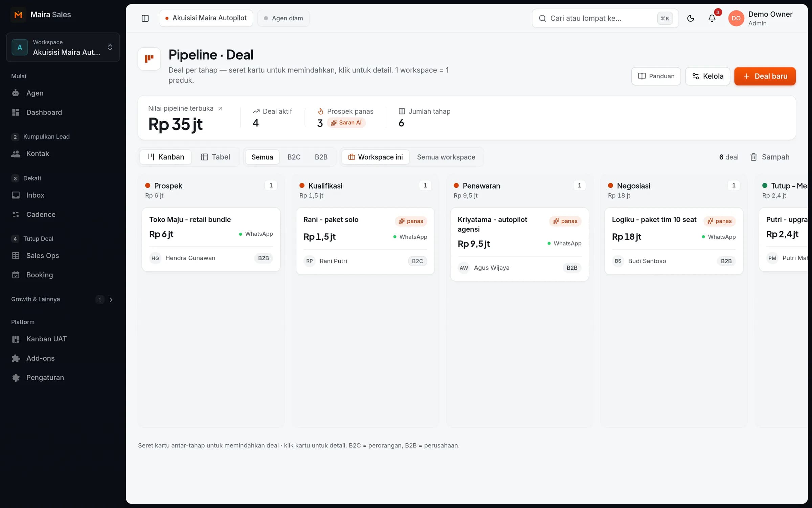The image size is (812, 508).
Task: Filter deals by B2C
Action: click(294, 157)
